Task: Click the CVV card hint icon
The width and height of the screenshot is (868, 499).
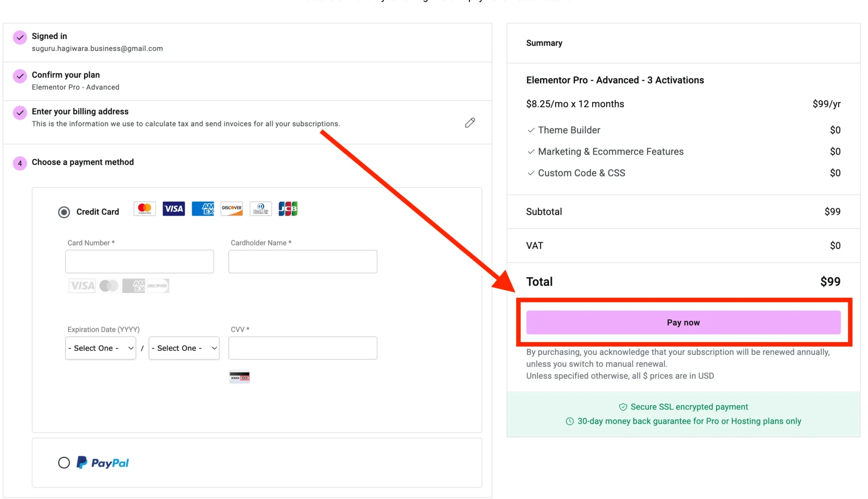Action: (x=240, y=377)
